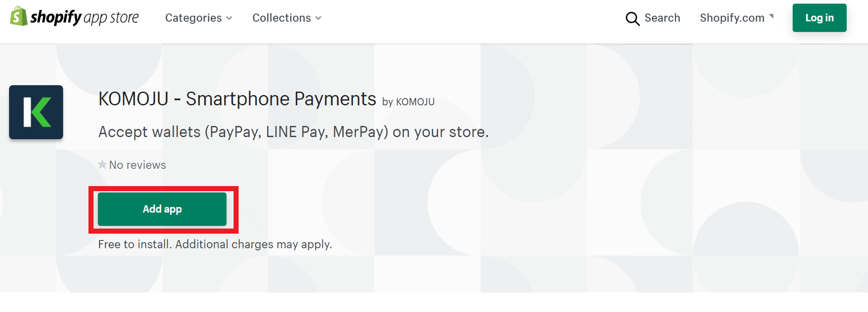868x312 pixels.
Task: Open the "by KOMOJU" developer link
Action: pos(408,102)
